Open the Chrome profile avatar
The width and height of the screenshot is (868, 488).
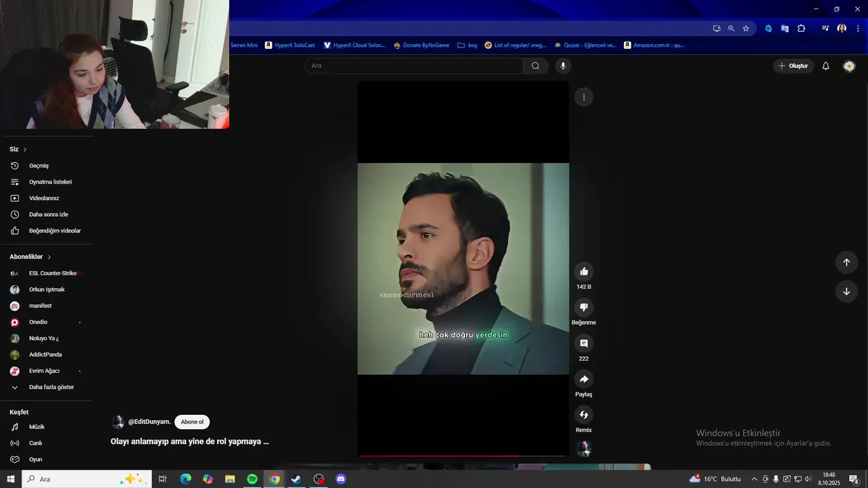click(x=842, y=28)
